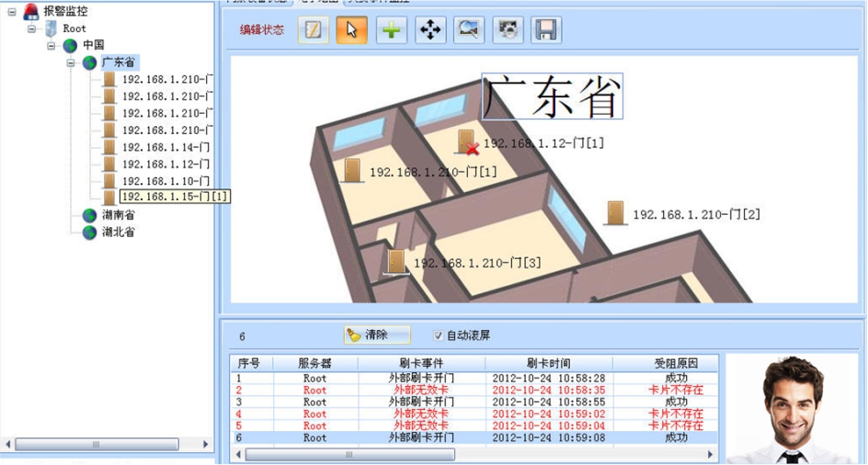
Task: Open the gear settings toolbar icon
Action: click(508, 29)
